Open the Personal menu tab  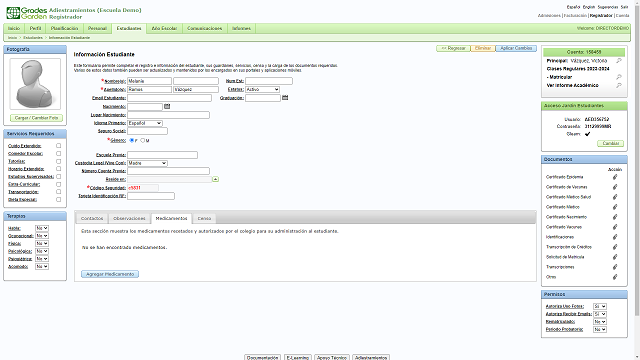(x=97, y=29)
